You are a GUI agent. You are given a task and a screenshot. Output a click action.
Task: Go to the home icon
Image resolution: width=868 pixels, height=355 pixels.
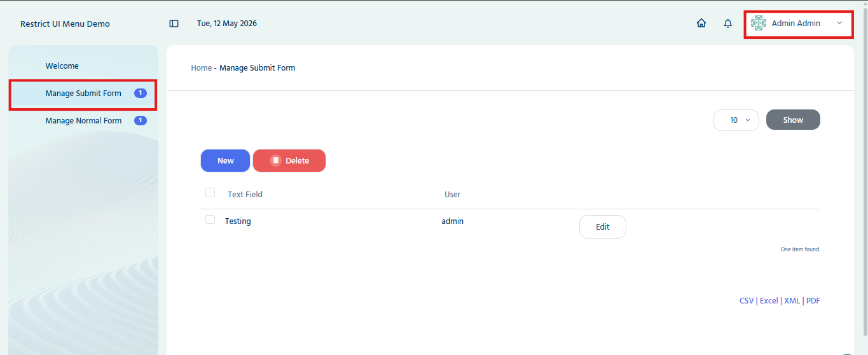pos(701,24)
